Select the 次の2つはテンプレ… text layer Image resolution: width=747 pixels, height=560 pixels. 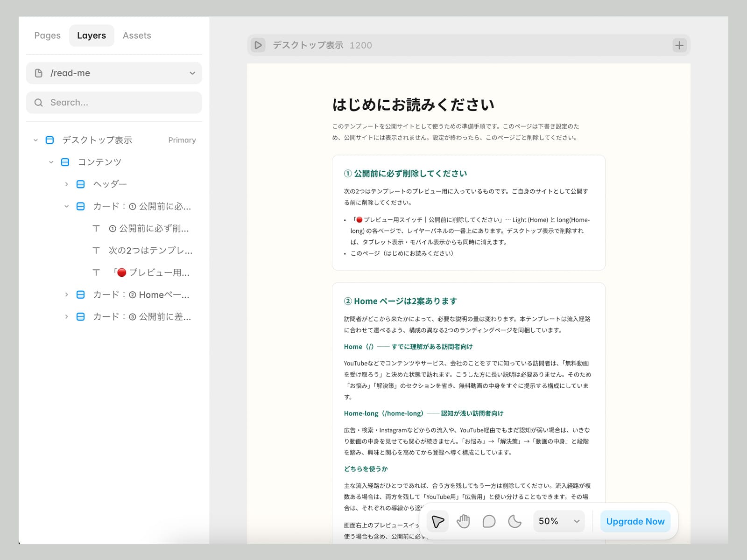114,251
